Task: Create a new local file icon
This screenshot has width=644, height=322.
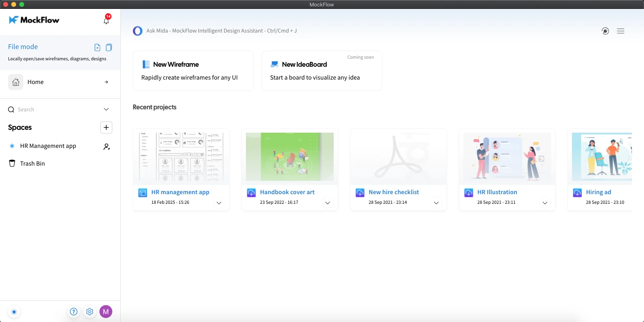Action: pyautogui.click(x=97, y=47)
